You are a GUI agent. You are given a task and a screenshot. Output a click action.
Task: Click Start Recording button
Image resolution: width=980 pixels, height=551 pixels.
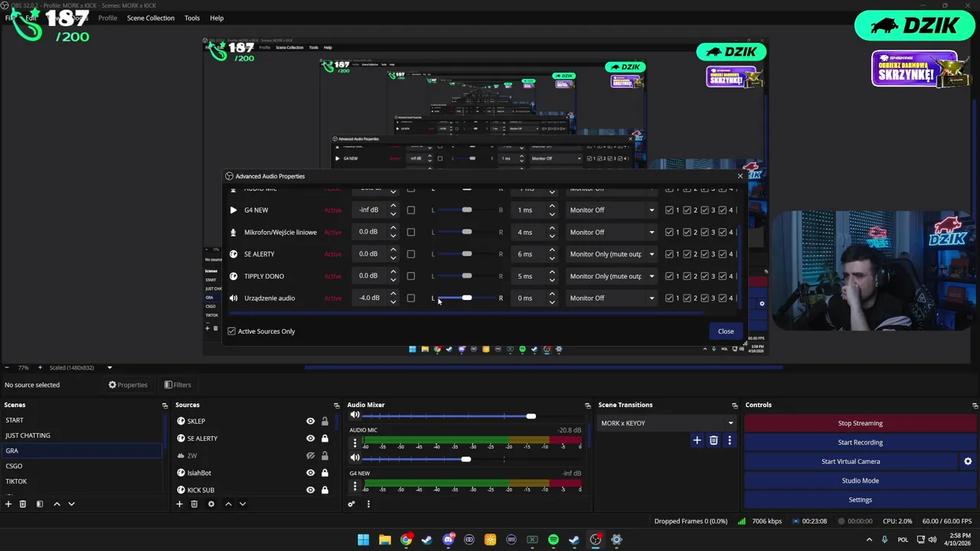860,442
